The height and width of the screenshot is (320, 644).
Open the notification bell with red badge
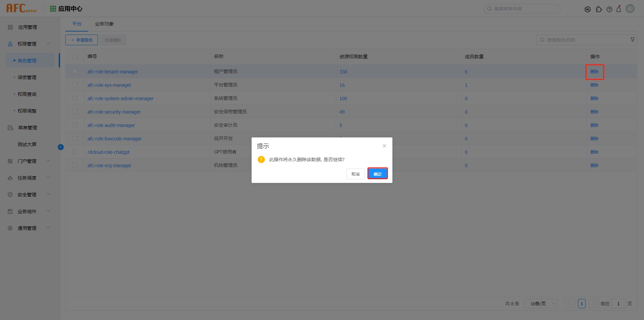click(x=619, y=9)
